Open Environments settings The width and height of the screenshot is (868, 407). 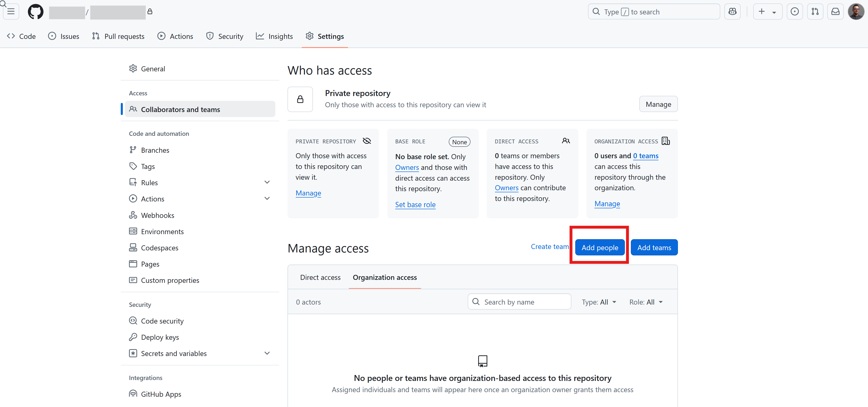pos(200,231)
